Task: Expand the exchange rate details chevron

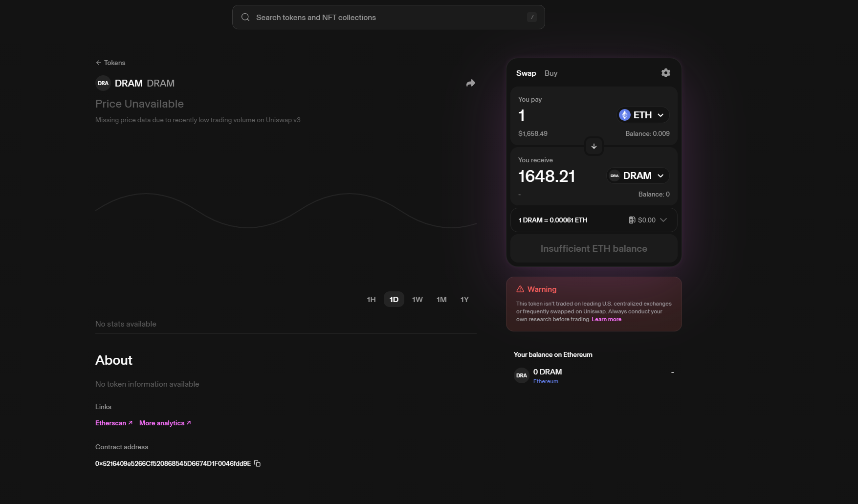Action: pos(663,220)
